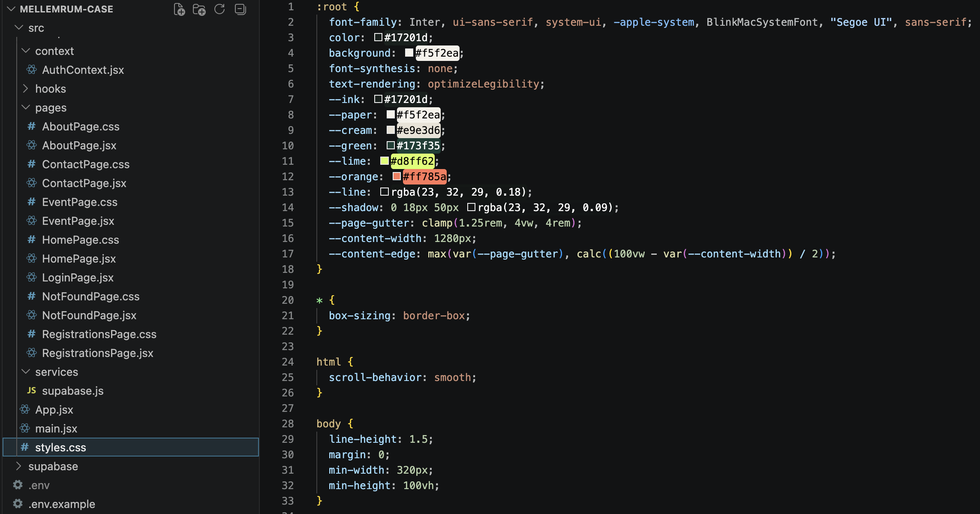Open the --orange color swatch picker
This screenshot has width=980, height=514.
point(397,176)
